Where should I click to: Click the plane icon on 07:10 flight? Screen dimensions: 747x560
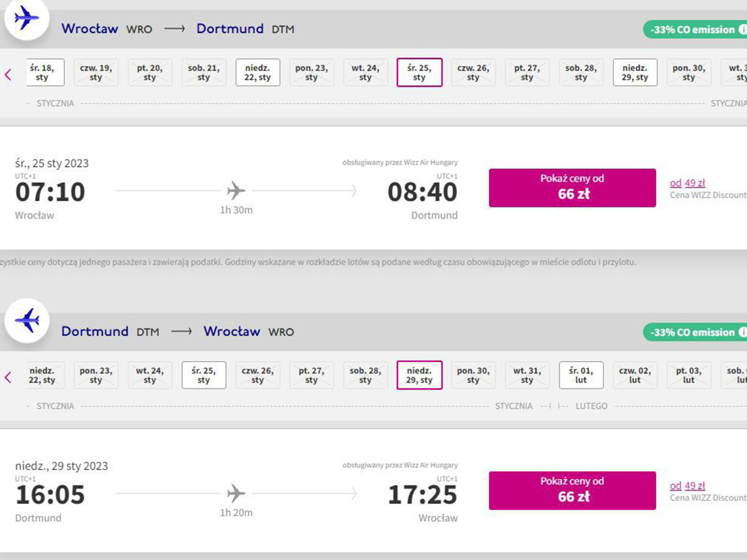(x=236, y=190)
